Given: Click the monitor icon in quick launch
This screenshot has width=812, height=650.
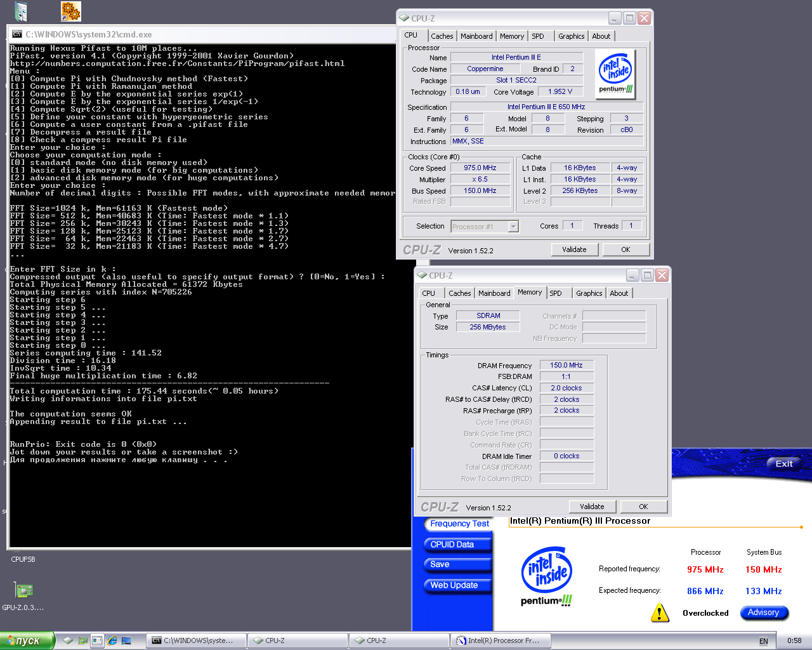Looking at the screenshot, I should (126, 641).
